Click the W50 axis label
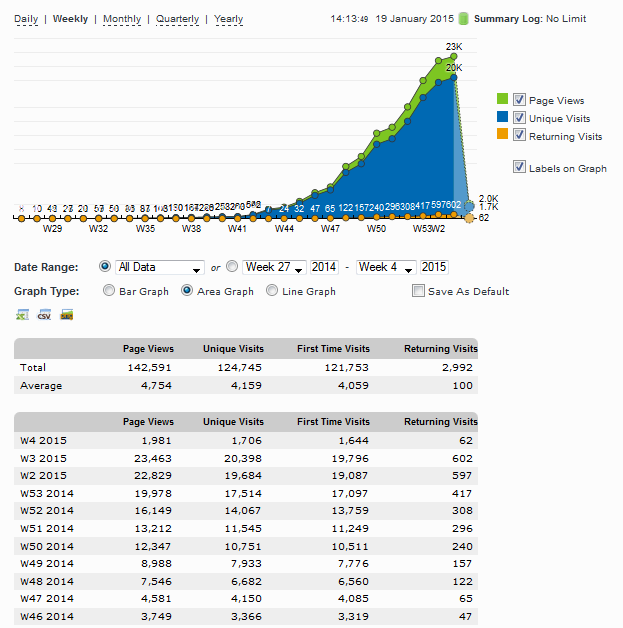 click(x=376, y=229)
